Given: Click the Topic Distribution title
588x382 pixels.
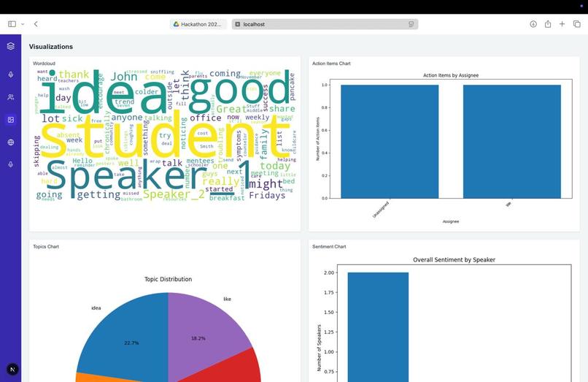Looking at the screenshot, I should [x=168, y=279].
